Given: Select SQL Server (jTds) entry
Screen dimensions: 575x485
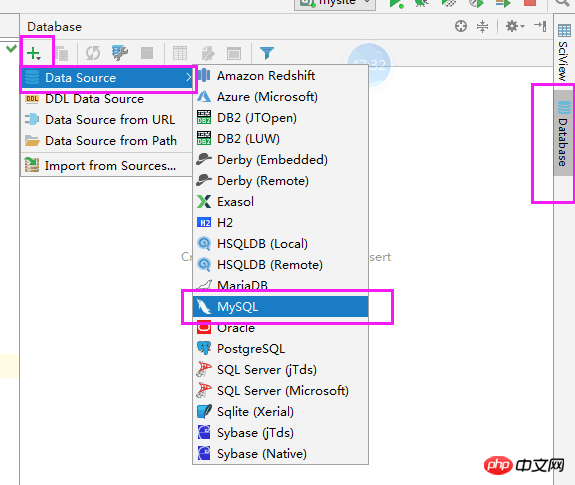Looking at the screenshot, I should click(281, 370).
